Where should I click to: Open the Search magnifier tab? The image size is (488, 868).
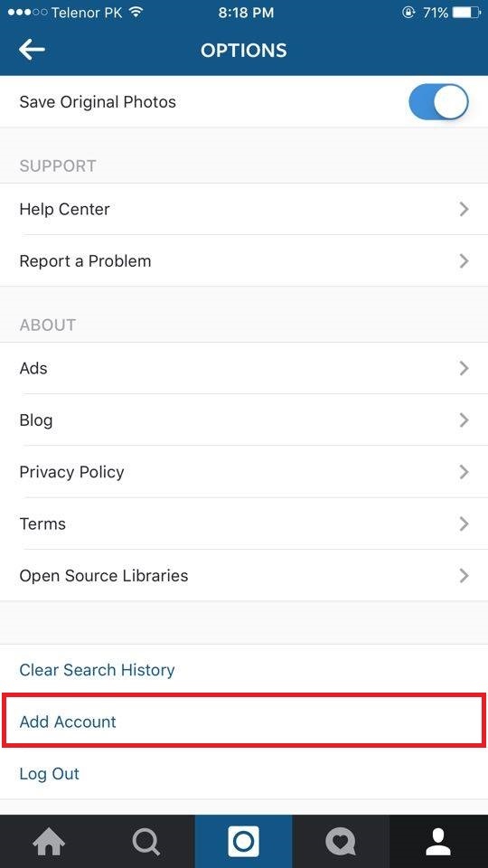tap(146, 842)
